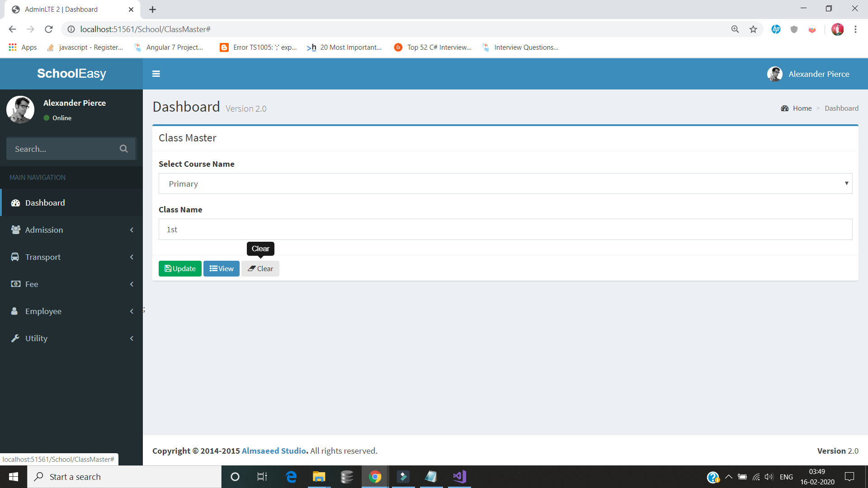
Task: Open the Dashboard menu item
Action: pyautogui.click(x=45, y=202)
